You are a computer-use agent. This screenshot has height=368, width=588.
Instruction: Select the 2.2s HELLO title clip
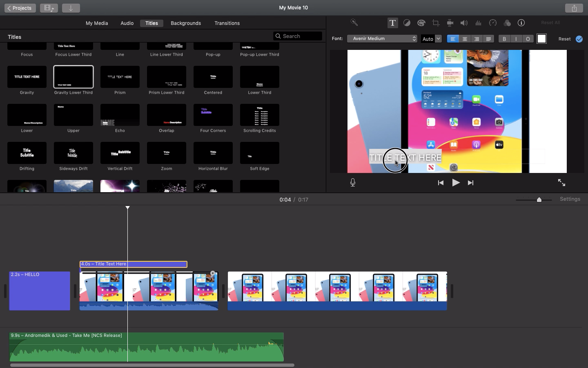click(40, 291)
